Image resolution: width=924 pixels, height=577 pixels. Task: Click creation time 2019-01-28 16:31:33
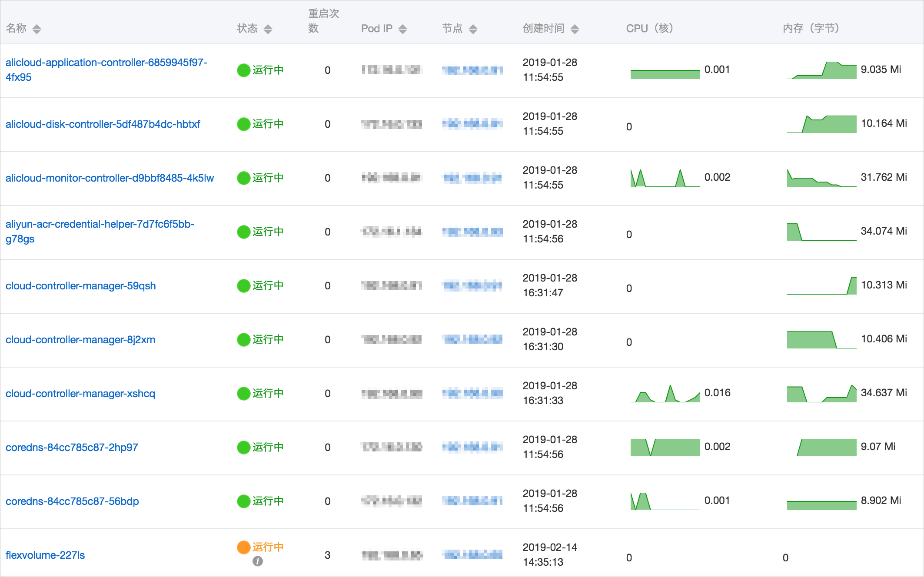click(x=550, y=393)
